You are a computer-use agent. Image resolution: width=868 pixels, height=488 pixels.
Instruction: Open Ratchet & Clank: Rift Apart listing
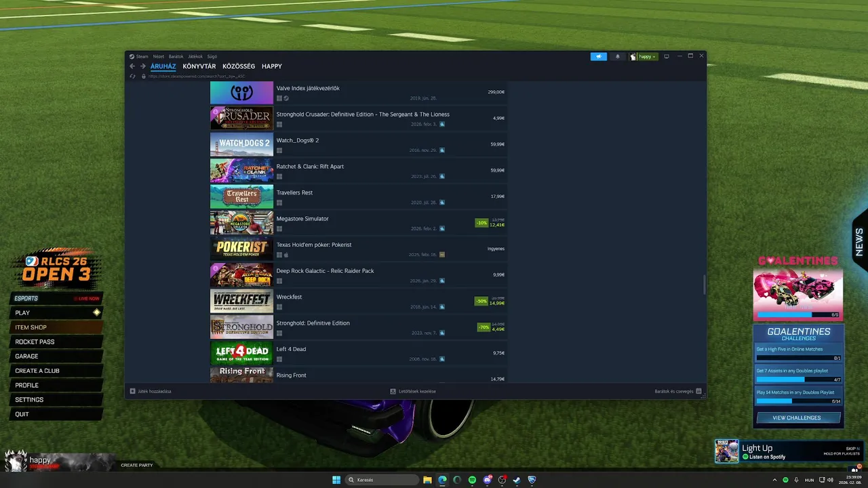(x=359, y=170)
